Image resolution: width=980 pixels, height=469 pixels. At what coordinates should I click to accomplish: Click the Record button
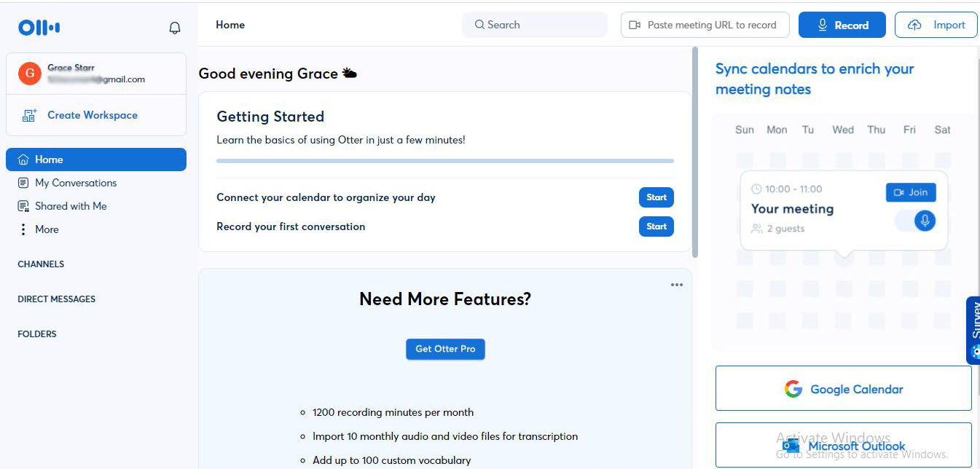tap(842, 25)
